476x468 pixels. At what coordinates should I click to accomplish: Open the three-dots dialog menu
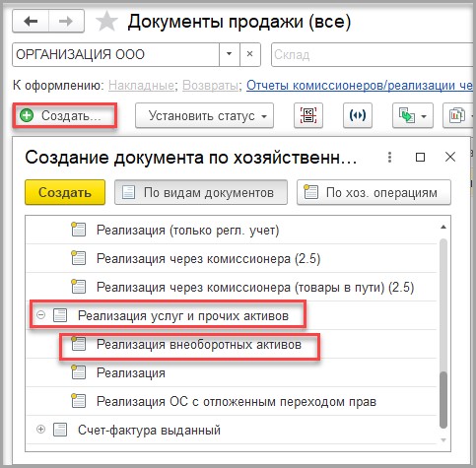tap(389, 158)
